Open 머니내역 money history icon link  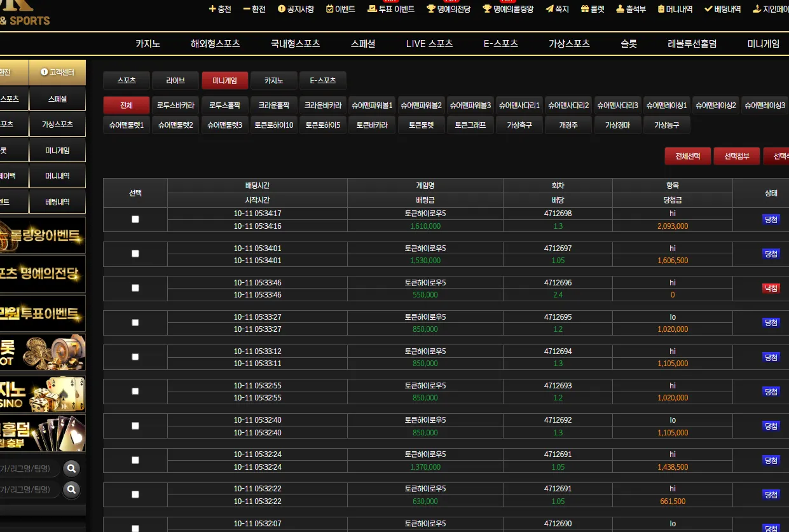(x=675, y=9)
